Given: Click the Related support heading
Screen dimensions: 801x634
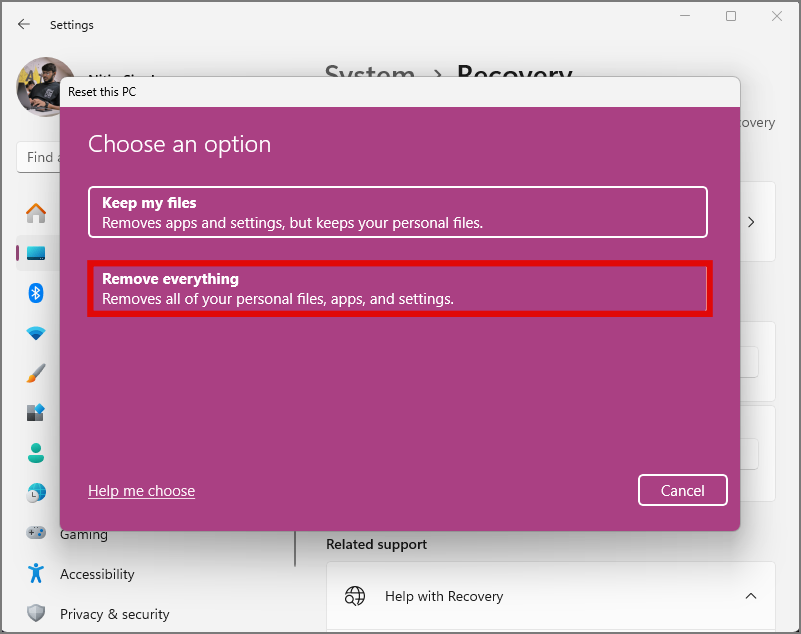Looking at the screenshot, I should [376, 545].
